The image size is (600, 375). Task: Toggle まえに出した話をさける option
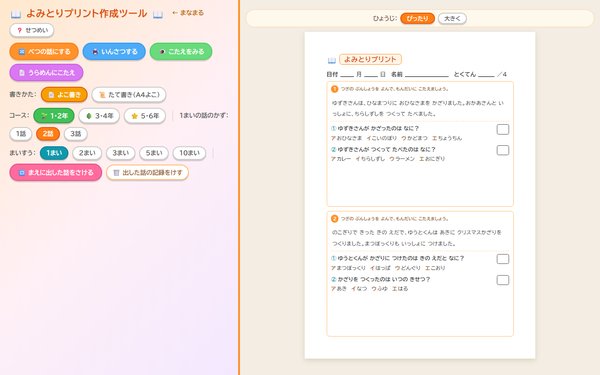pos(56,173)
